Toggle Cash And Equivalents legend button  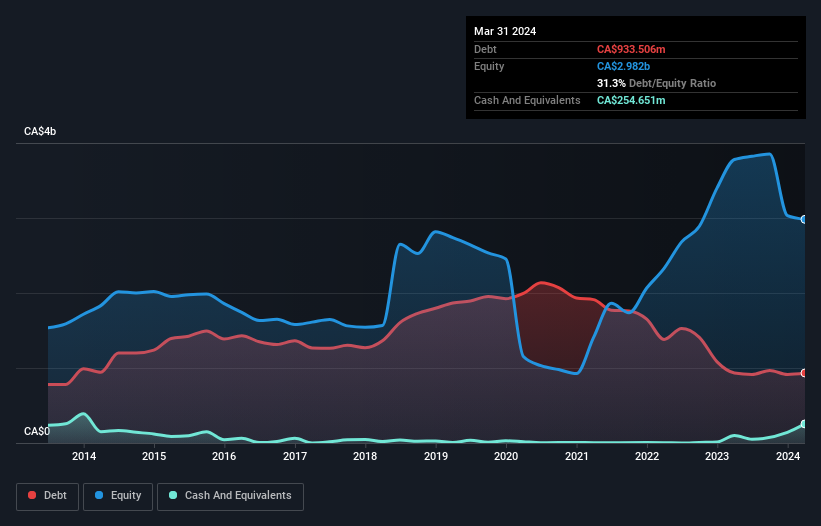pyautogui.click(x=230, y=496)
